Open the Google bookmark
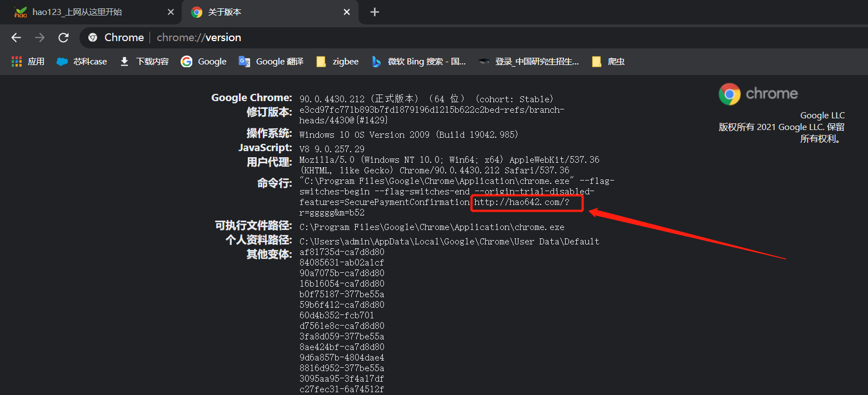Screen dimensions: 868x395 (203, 61)
